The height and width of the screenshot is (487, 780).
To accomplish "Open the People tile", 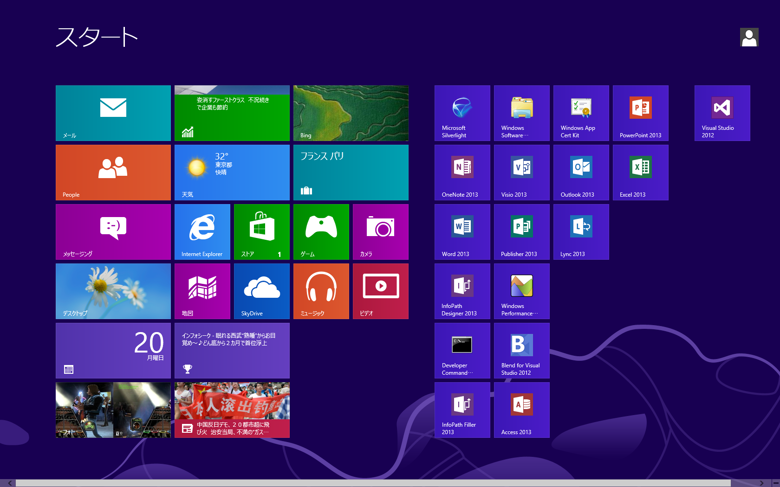I will point(113,172).
